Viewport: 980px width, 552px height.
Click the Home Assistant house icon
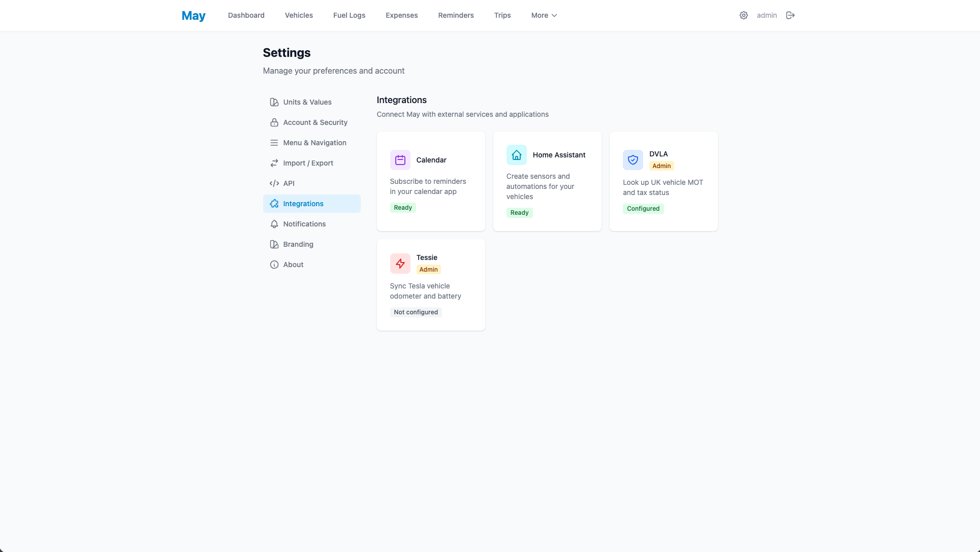(x=516, y=155)
